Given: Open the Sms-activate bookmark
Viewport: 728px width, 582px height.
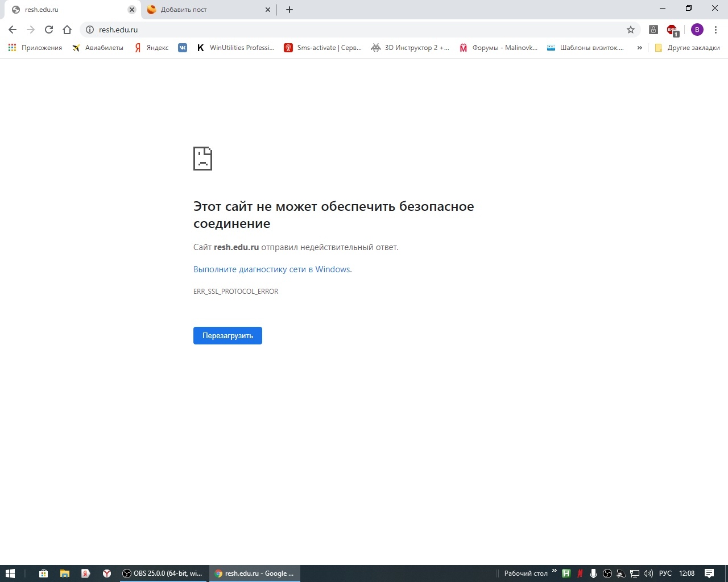Looking at the screenshot, I should [323, 48].
